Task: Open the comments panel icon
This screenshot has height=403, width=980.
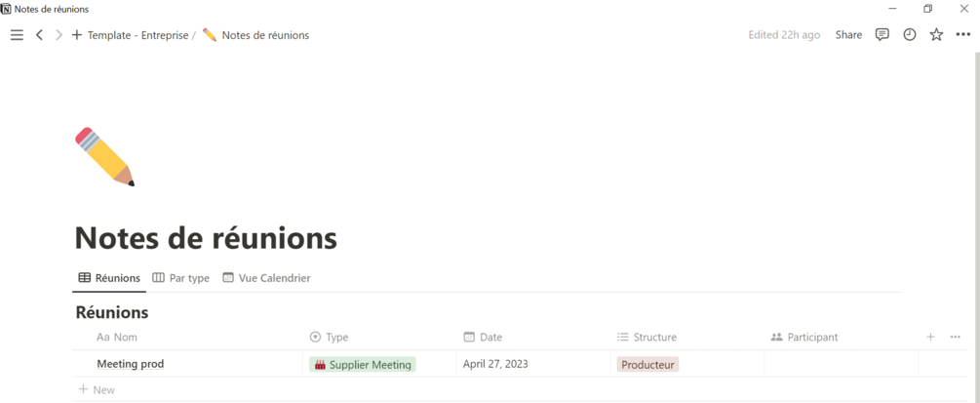Action: 882,35
